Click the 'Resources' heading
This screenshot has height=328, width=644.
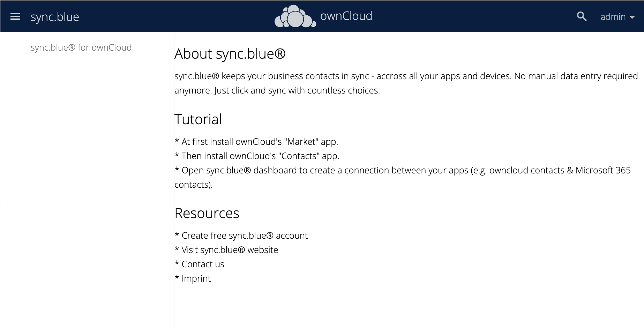tap(207, 213)
